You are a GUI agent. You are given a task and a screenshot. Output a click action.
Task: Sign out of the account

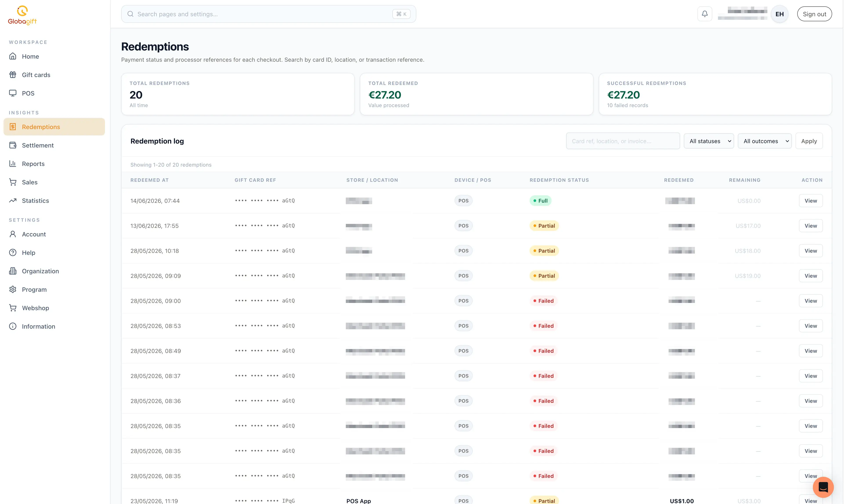pyautogui.click(x=814, y=14)
